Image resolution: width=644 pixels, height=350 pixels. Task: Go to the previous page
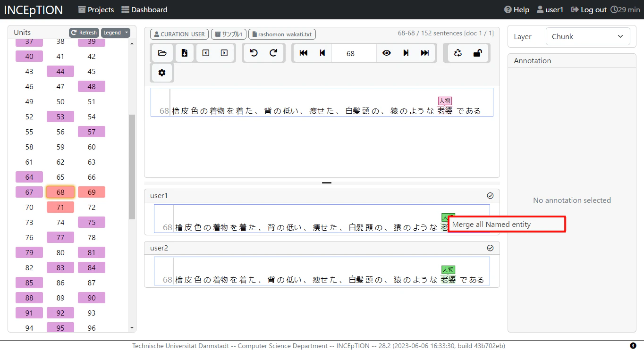[x=322, y=53]
